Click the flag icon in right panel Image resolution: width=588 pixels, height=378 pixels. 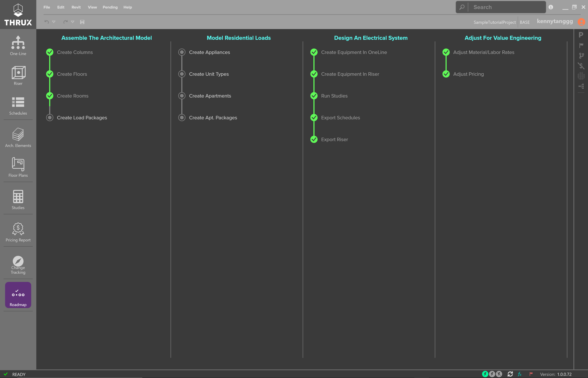pyautogui.click(x=581, y=45)
